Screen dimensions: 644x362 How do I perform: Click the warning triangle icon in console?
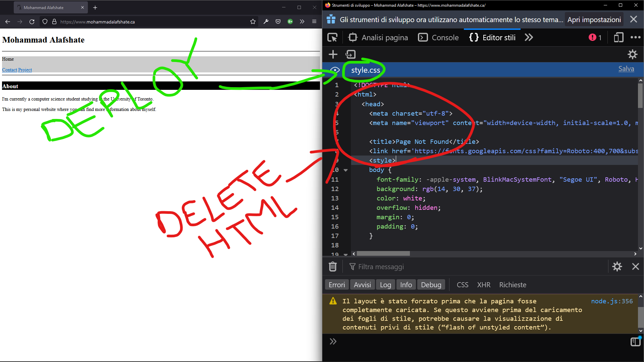click(x=333, y=301)
